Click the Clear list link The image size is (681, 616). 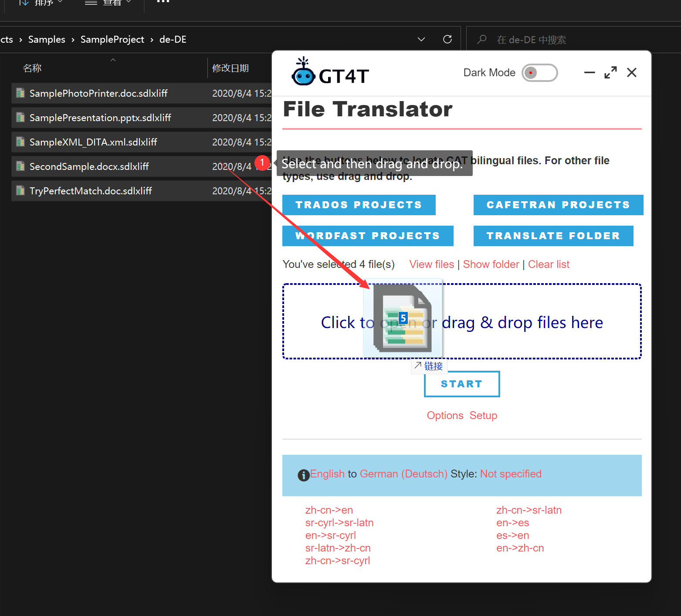pyautogui.click(x=549, y=264)
